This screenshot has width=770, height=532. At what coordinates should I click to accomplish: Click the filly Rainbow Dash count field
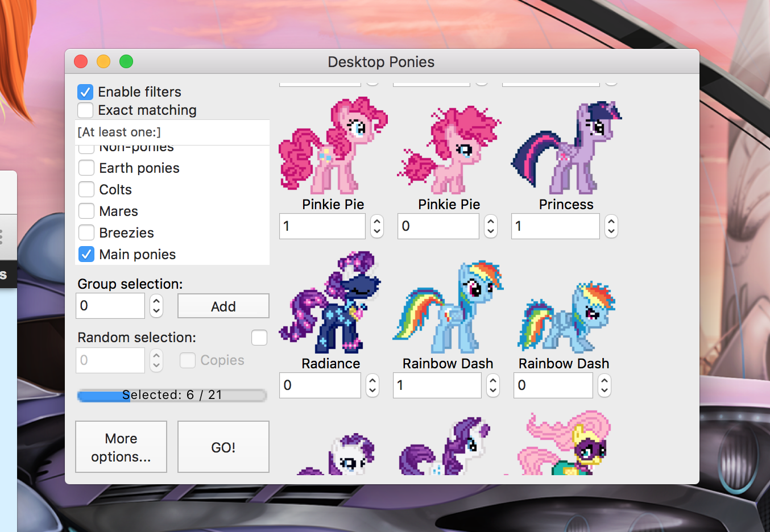(x=553, y=385)
